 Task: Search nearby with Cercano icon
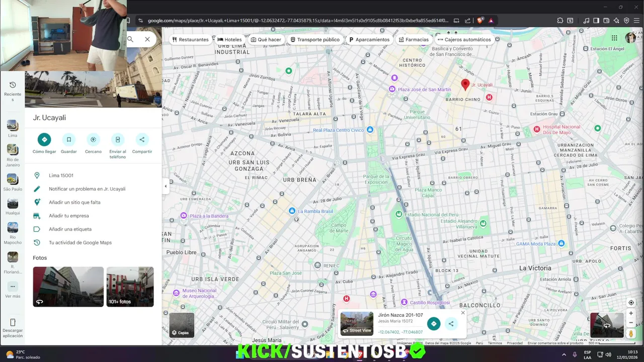[93, 139]
